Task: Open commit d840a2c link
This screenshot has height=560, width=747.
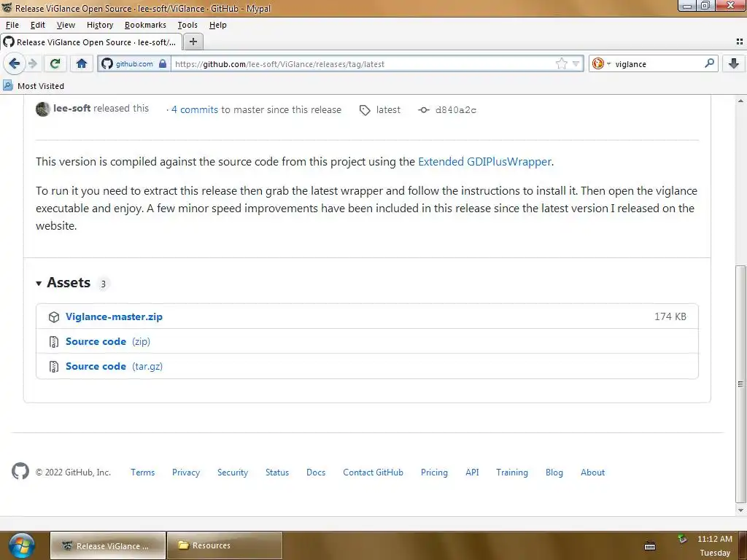Action: [x=456, y=110]
